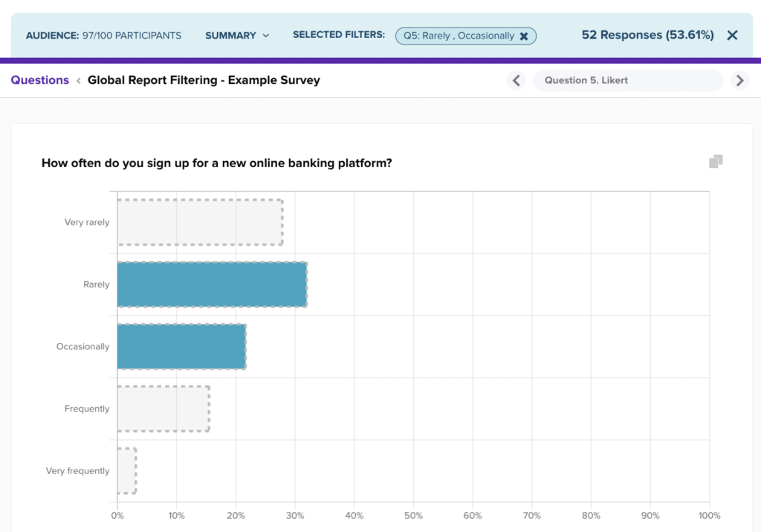Go to the previous question arrow
The height and width of the screenshot is (532, 761).
(x=516, y=80)
